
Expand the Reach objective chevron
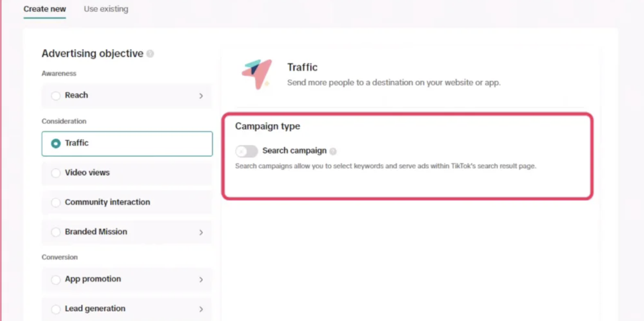coord(201,96)
